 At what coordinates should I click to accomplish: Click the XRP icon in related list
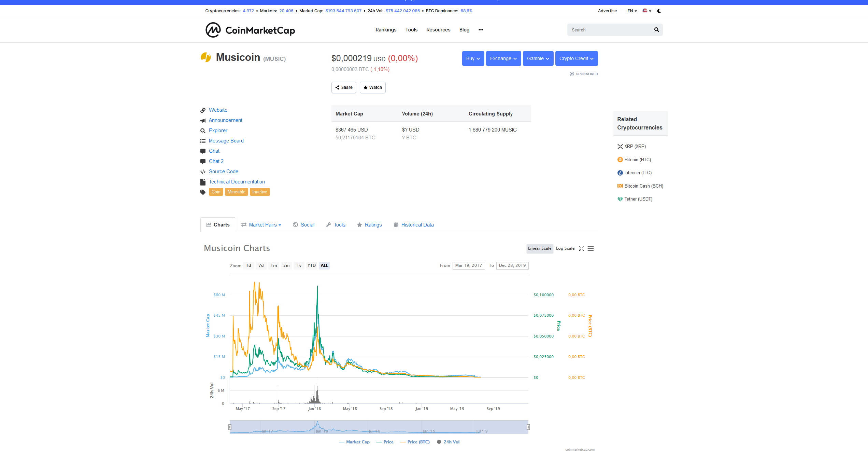pyautogui.click(x=620, y=146)
